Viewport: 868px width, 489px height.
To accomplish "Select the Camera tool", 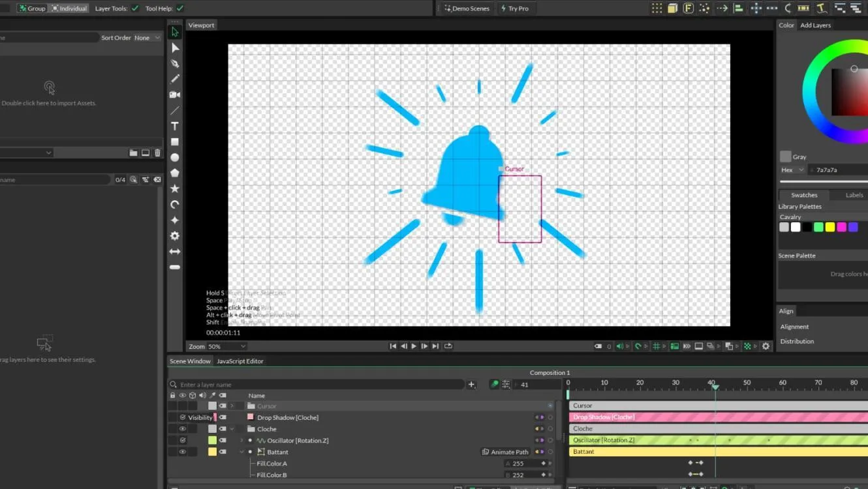I will pos(175,95).
